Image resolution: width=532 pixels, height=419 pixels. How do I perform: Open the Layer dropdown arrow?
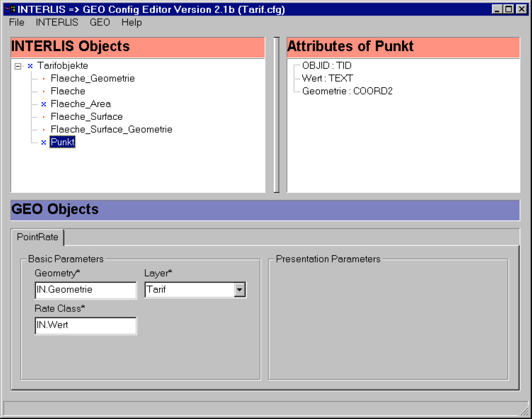click(240, 290)
